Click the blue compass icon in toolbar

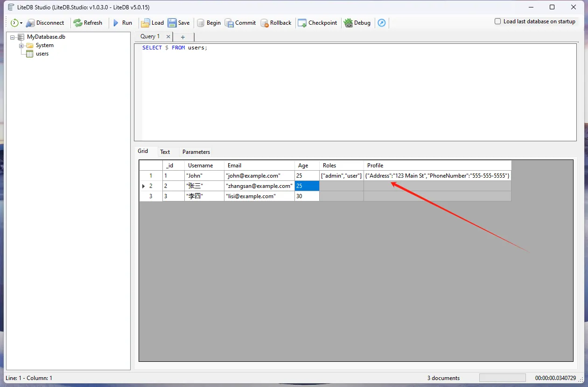tap(382, 23)
